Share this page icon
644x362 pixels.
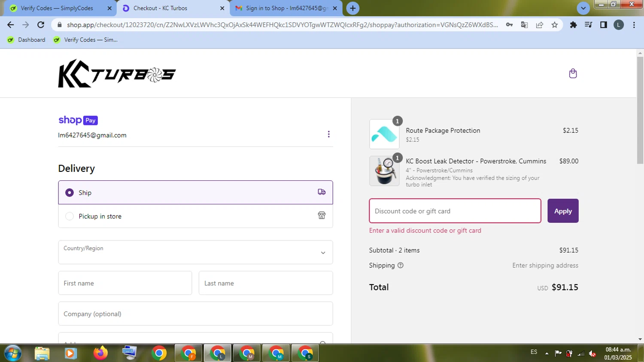coord(540,25)
